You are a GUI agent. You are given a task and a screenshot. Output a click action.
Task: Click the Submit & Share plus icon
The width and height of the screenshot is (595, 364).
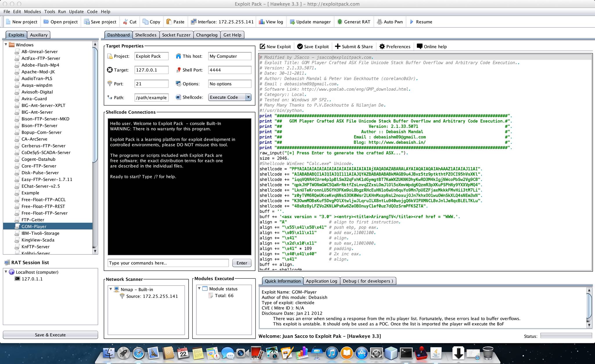click(338, 46)
